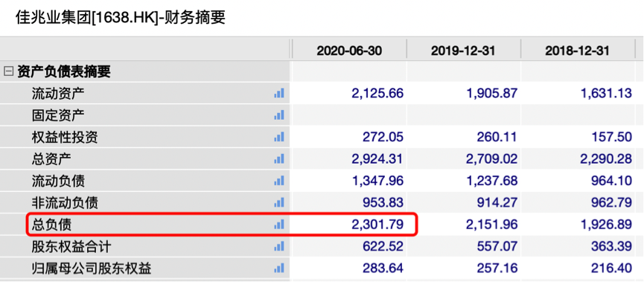Open chart icon for 股东权益合计 row
The image size is (644, 282).
pyautogui.click(x=279, y=246)
